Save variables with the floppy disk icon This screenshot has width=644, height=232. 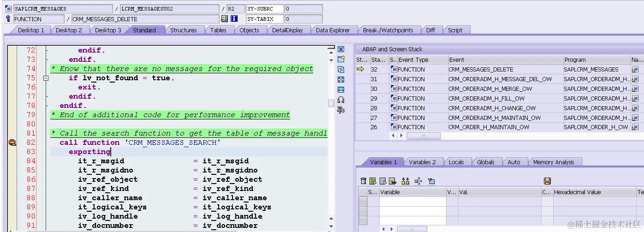548,181
